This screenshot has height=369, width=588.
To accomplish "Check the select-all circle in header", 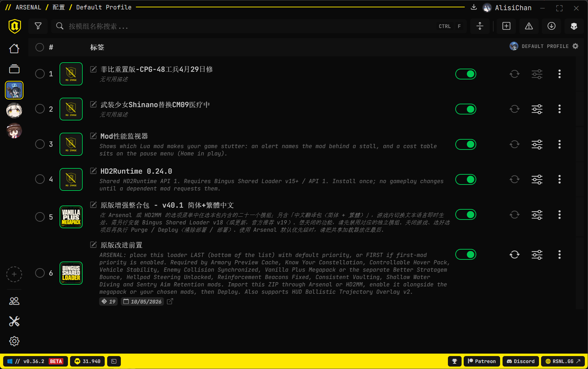I will [x=40, y=47].
